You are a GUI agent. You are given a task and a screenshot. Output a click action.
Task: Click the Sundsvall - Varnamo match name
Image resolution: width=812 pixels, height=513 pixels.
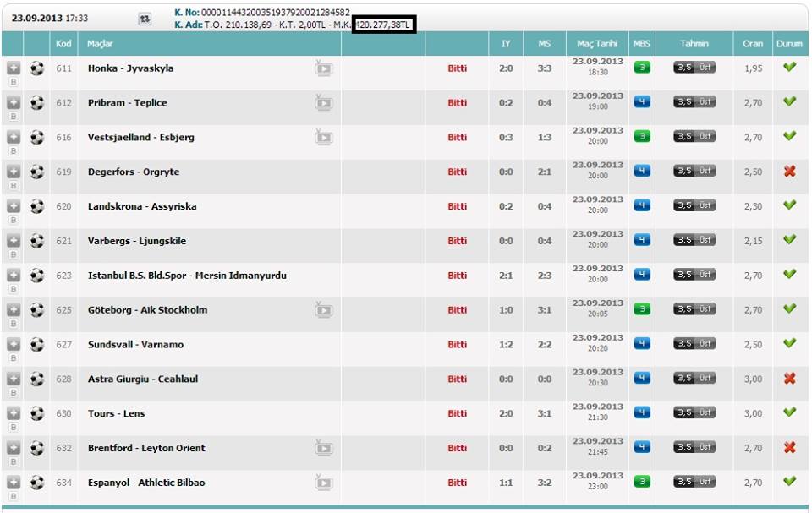pyautogui.click(x=135, y=345)
